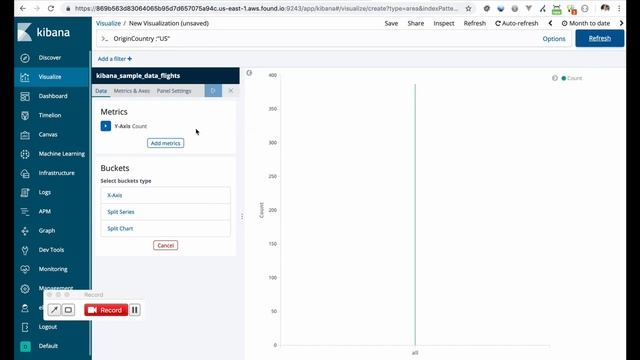Step time range backward with left chevron
Viewport: 640px width, 360px height.
click(550, 23)
